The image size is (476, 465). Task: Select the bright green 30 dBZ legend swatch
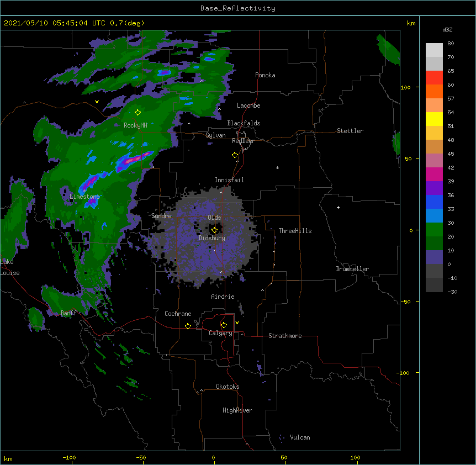[x=434, y=230]
